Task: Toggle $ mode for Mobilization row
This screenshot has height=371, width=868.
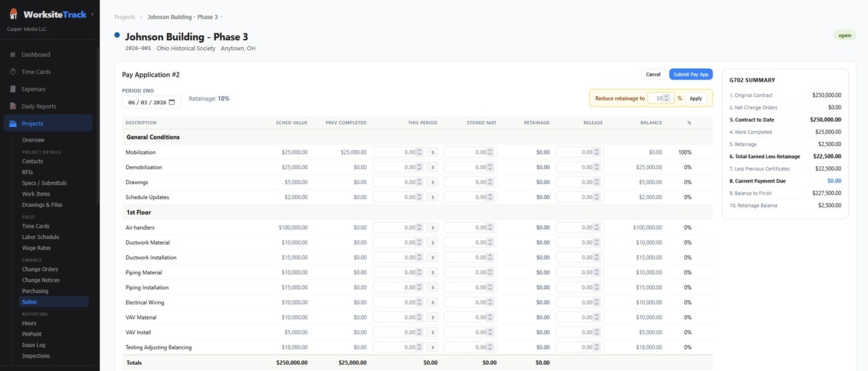Action: click(x=433, y=152)
